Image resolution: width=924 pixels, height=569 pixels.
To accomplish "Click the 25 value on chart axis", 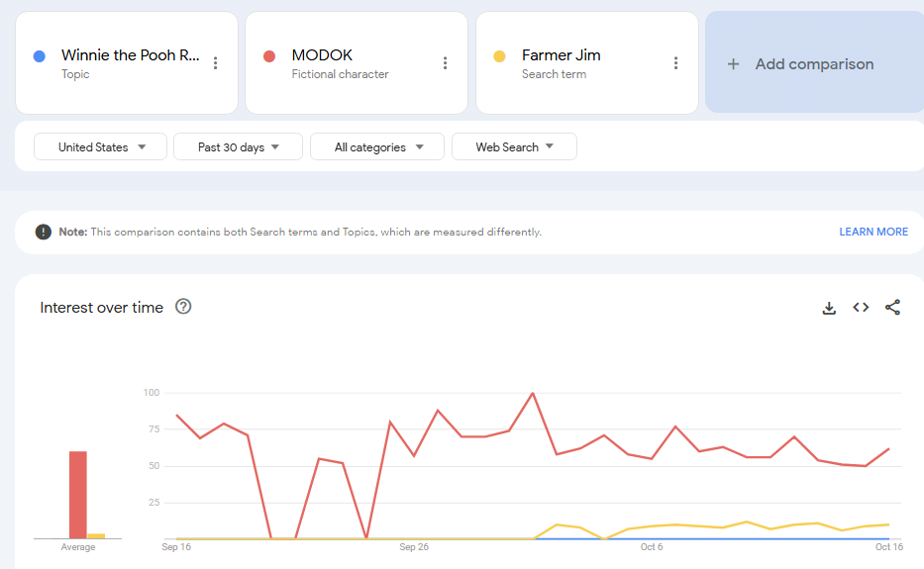I will [x=154, y=503].
